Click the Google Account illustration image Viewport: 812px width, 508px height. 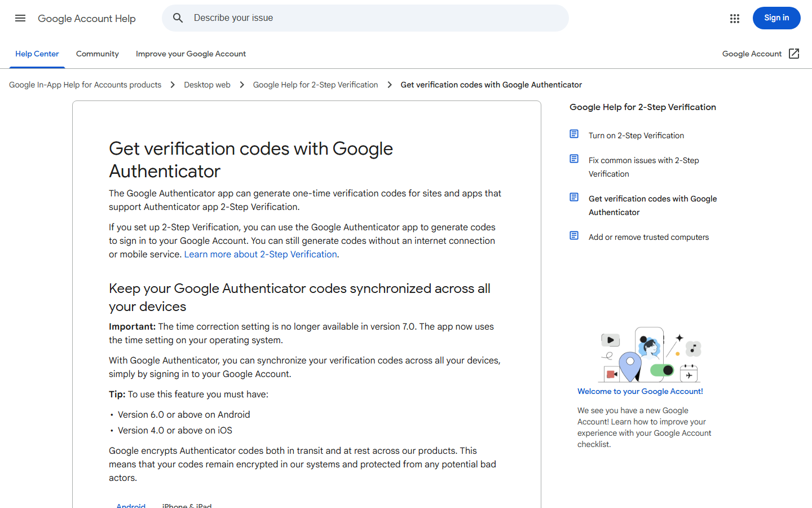tap(649, 354)
